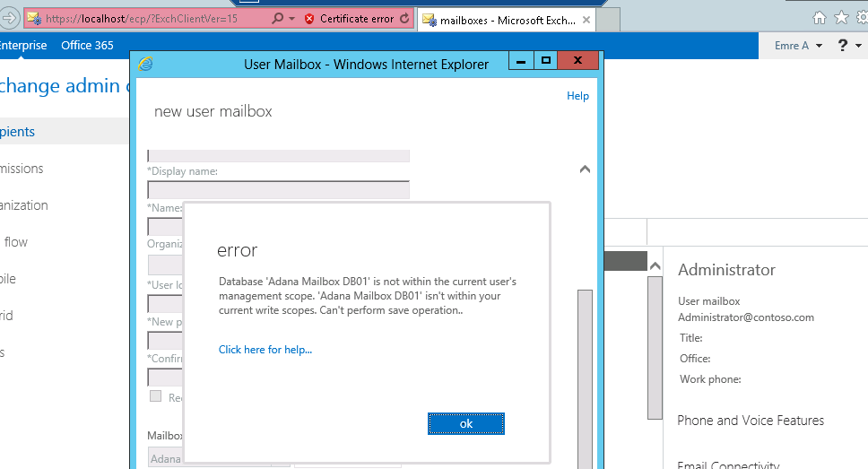Viewport: 868px width, 469px height.
Task: Open the Emre A user dropdown
Action: point(798,46)
